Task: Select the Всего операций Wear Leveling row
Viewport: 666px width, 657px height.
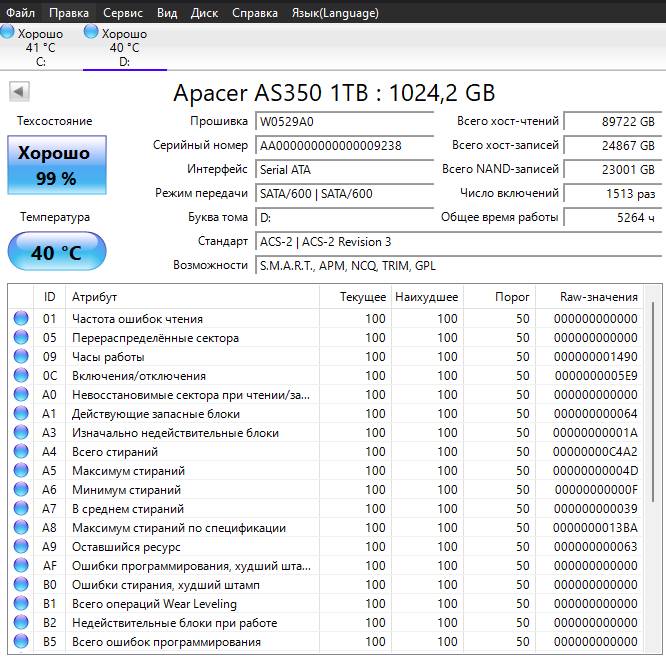Action: click(325, 603)
